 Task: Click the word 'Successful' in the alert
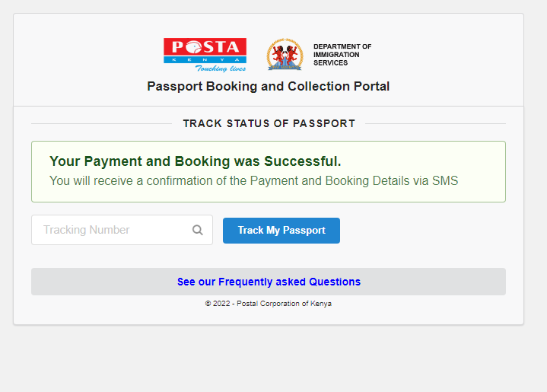tap(301, 161)
